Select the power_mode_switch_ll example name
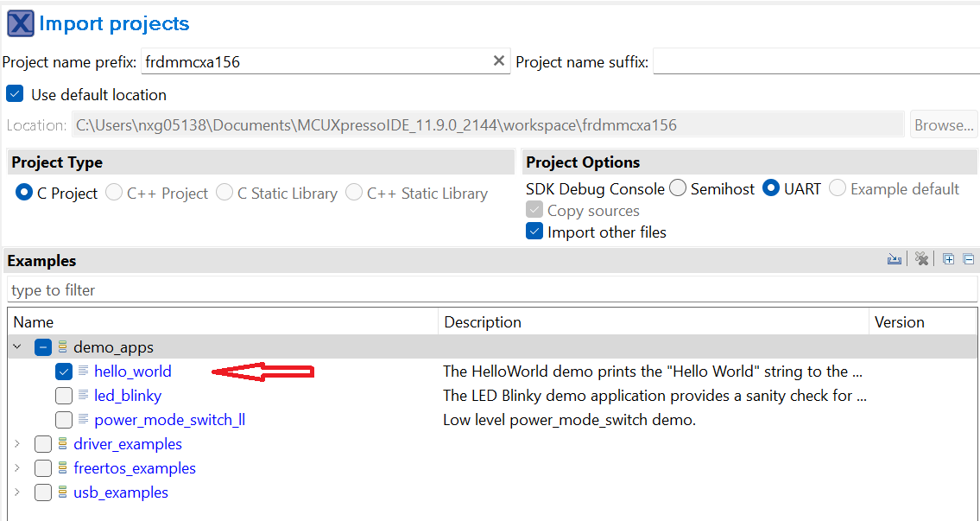Screen dimensions: 980x521 point(170,420)
